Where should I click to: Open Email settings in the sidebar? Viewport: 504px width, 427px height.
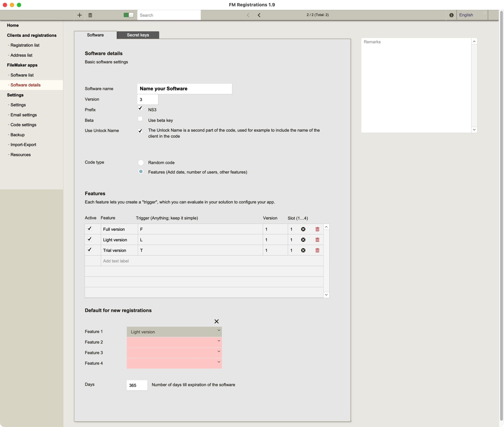coord(23,115)
